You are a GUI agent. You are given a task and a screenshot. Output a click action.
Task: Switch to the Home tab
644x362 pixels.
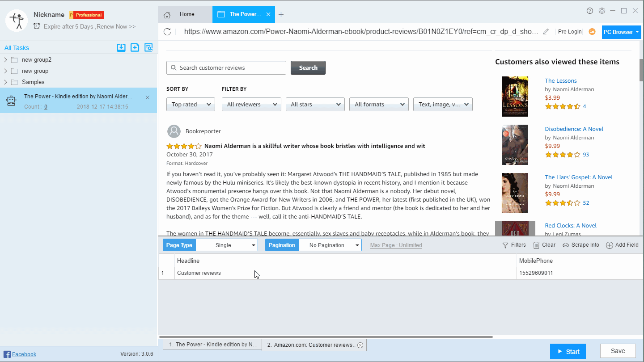185,14
